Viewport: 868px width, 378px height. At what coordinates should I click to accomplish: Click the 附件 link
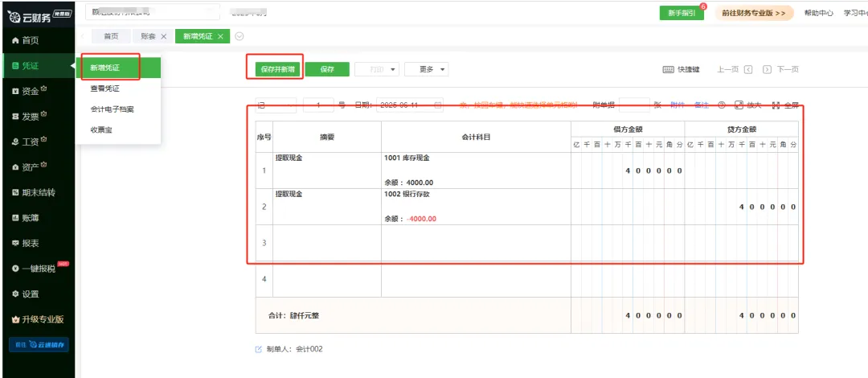point(678,105)
